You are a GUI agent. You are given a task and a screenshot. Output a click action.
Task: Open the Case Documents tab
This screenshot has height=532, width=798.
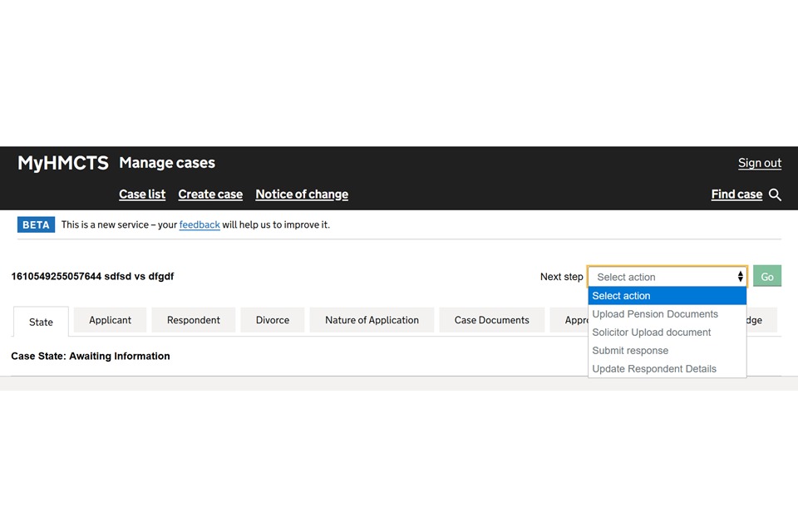point(491,320)
